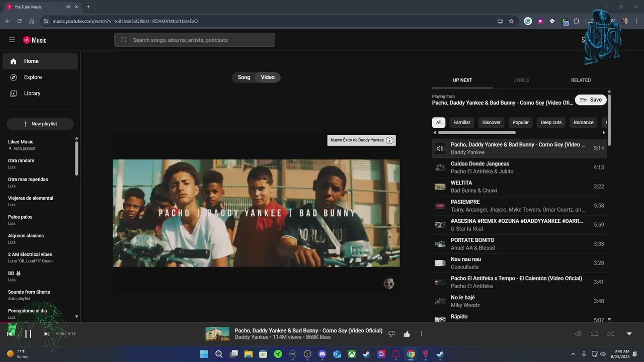The height and width of the screenshot is (362, 644).
Task: Toggle repeat mode
Action: [x=594, y=334]
